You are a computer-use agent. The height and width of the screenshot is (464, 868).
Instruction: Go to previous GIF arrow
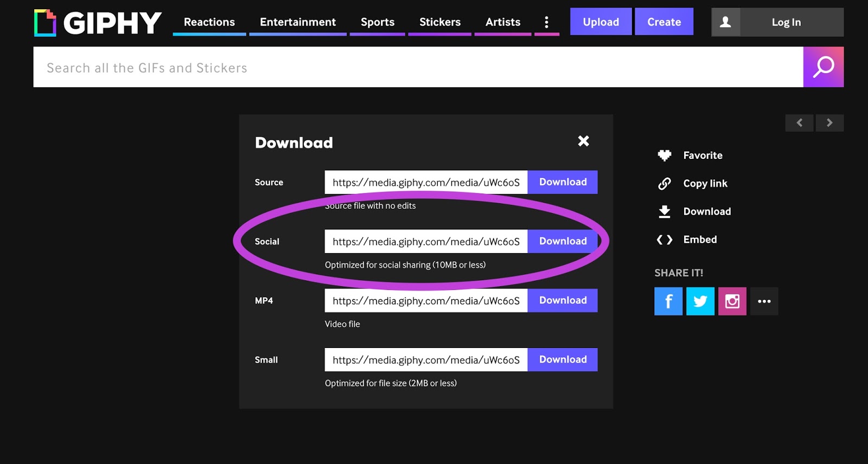click(x=800, y=123)
